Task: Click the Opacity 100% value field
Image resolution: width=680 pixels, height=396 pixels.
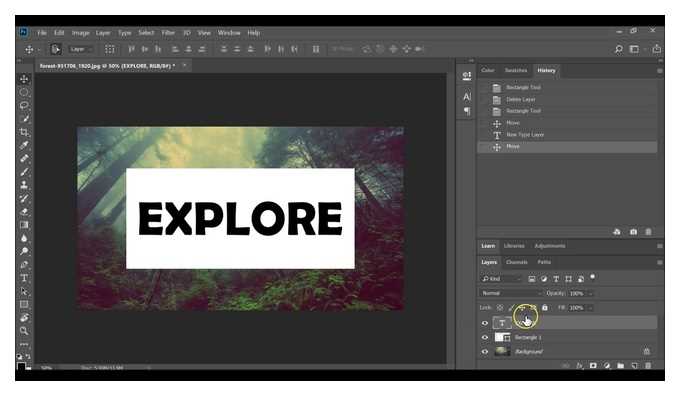Action: coord(577,294)
